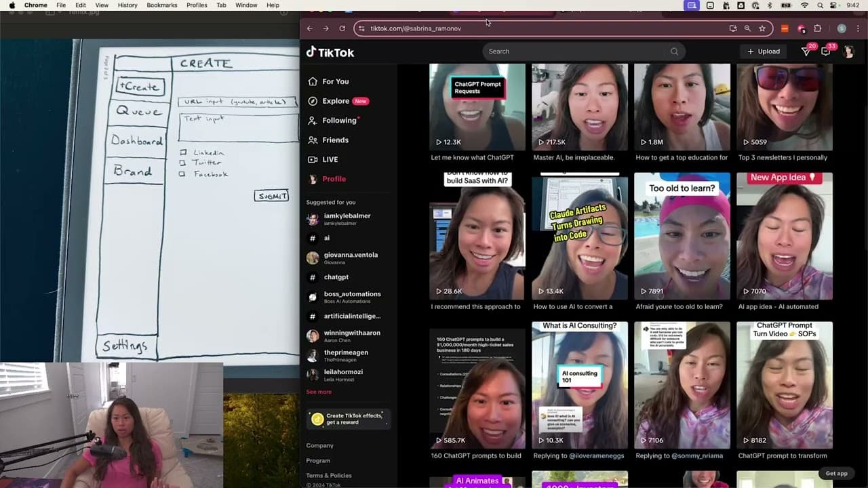Click the Upload button
The width and height of the screenshot is (868, 488).
(x=764, y=52)
